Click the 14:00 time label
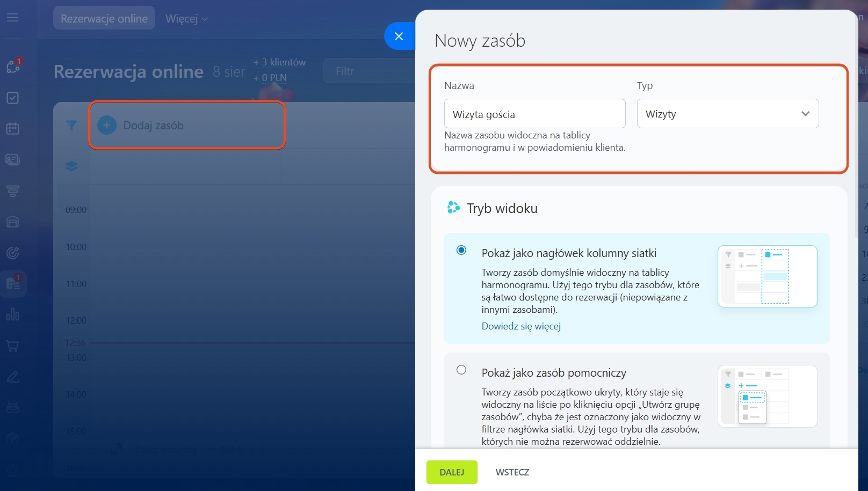 coord(76,394)
